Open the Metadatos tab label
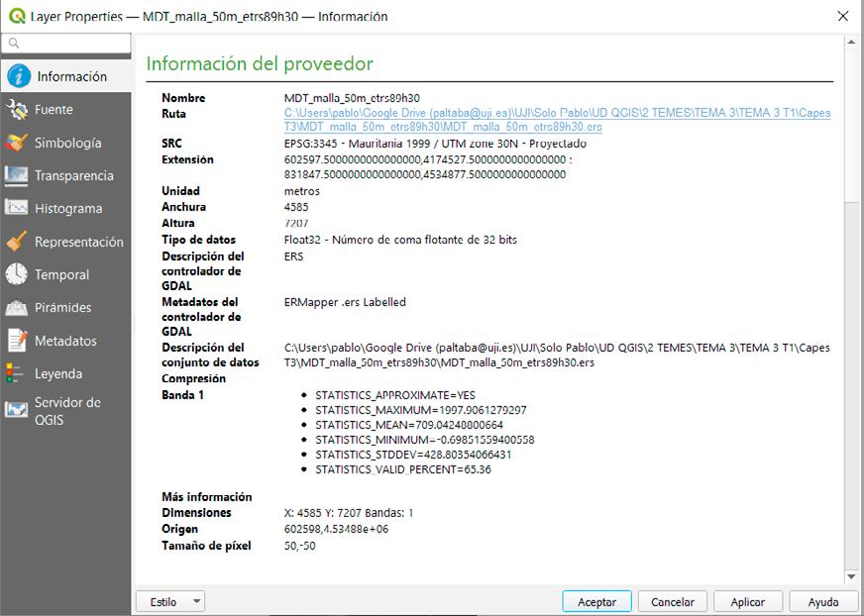Screen dimensions: 864x616 pos(65,341)
